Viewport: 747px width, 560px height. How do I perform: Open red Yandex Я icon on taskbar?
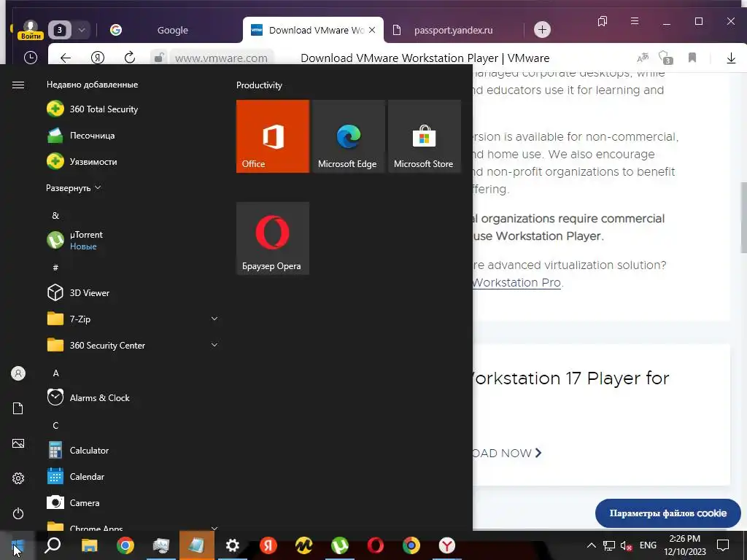tap(268, 545)
